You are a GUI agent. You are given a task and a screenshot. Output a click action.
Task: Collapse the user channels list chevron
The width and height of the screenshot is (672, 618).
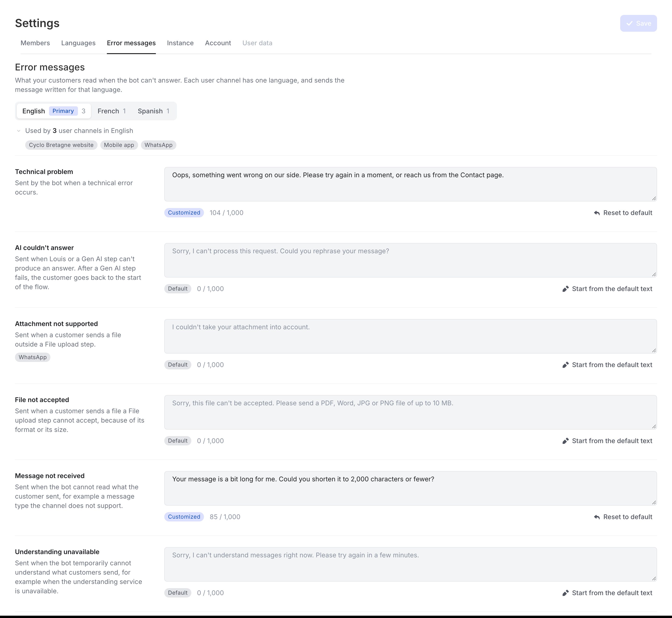click(19, 131)
